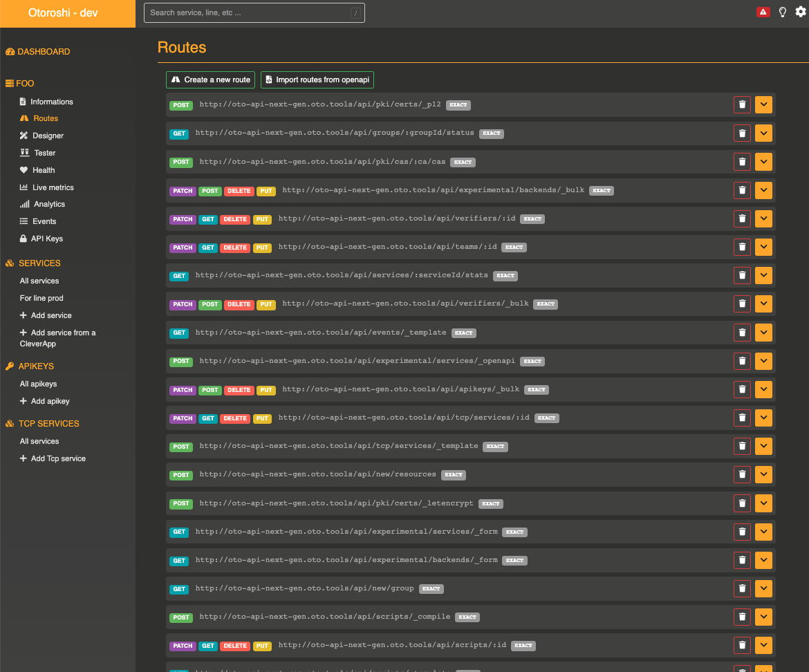Select API Keys under FOO section
Screen dimensions: 809x672
pyautogui.click(x=46, y=239)
